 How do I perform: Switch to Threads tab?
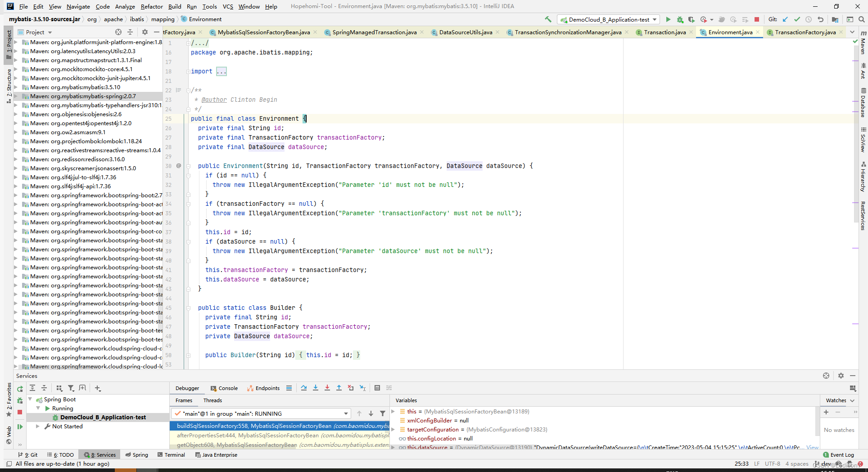212,400
